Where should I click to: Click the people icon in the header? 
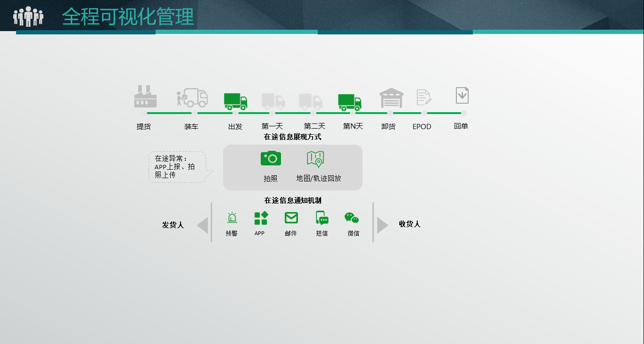[29, 16]
